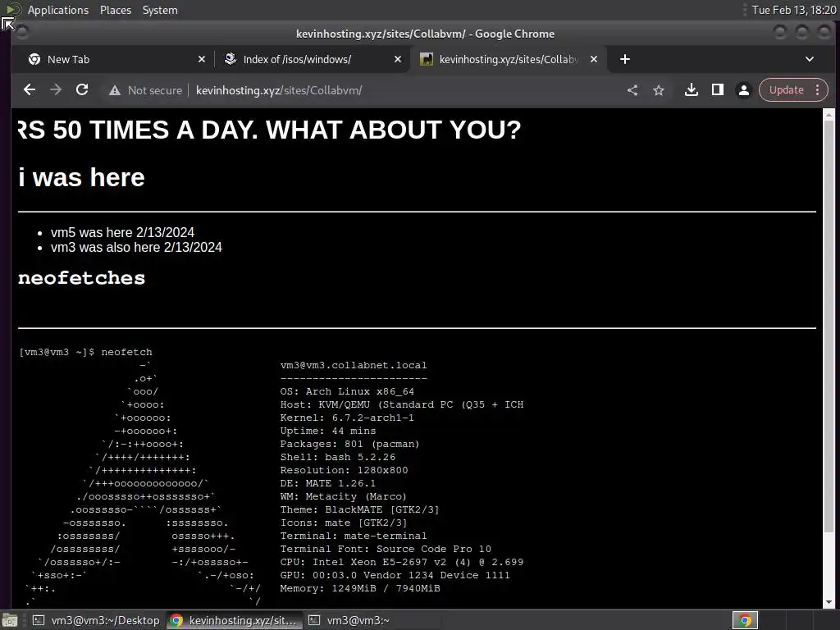Click 'Packages: 801 (pacman)' line

pyautogui.click(x=349, y=444)
